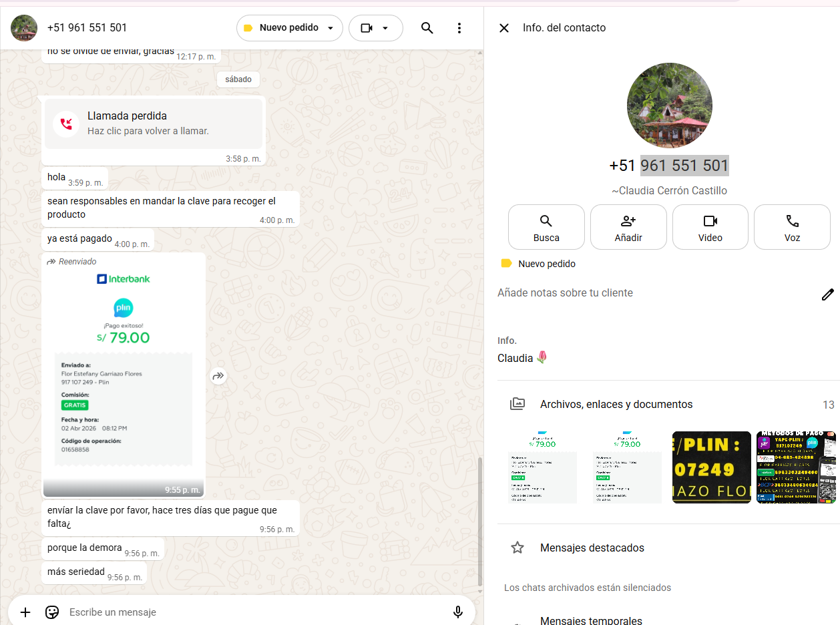The image size is (840, 625).
Task: Open the video call dropdown arrow
Action: tap(385, 28)
